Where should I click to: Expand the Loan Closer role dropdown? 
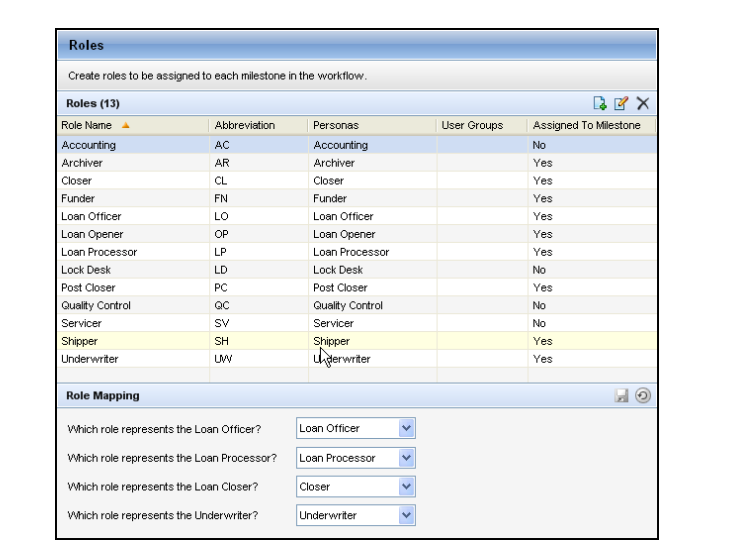click(405, 487)
